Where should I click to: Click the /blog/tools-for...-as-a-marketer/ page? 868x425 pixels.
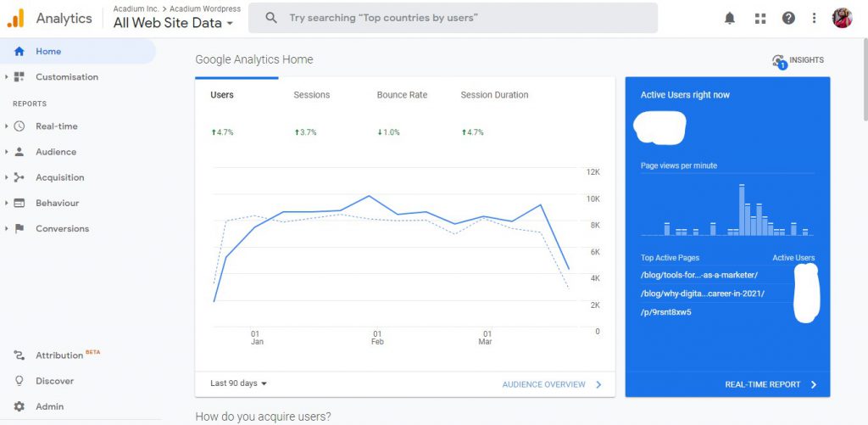pos(699,275)
